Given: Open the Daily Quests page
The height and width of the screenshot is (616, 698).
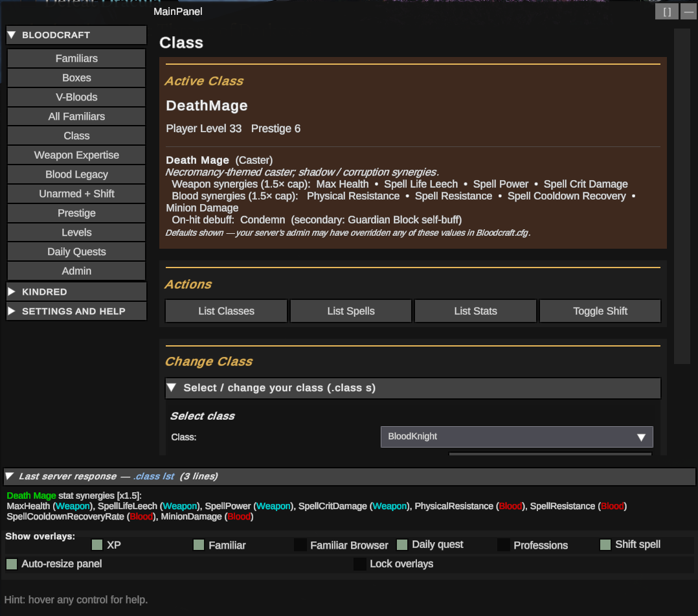Looking at the screenshot, I should 76,252.
